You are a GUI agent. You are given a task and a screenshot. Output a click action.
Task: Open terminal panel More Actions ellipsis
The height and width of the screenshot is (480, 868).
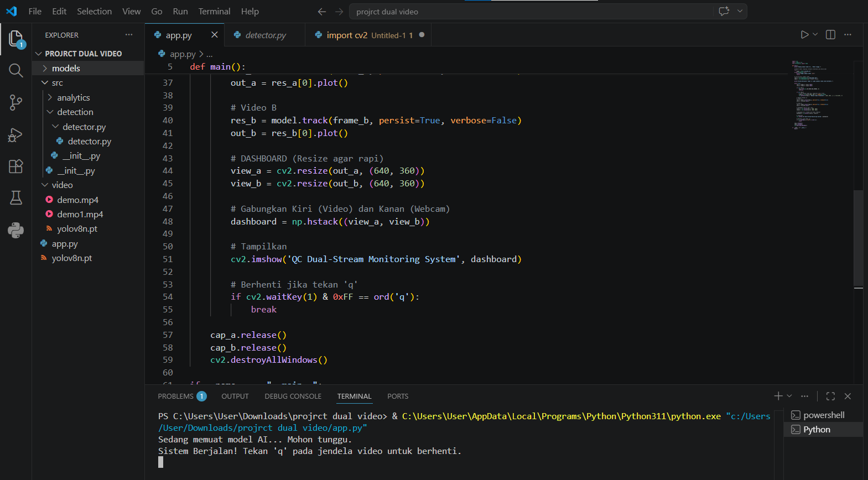(804, 396)
